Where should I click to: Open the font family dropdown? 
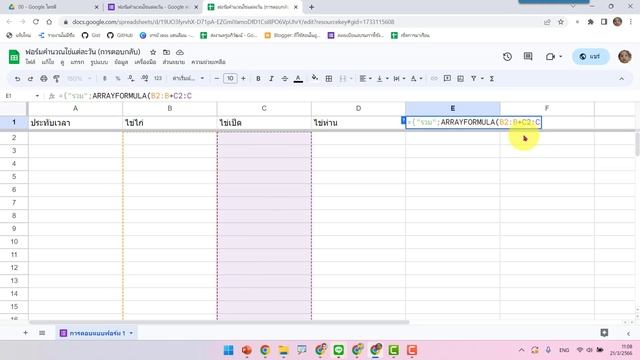click(188, 78)
